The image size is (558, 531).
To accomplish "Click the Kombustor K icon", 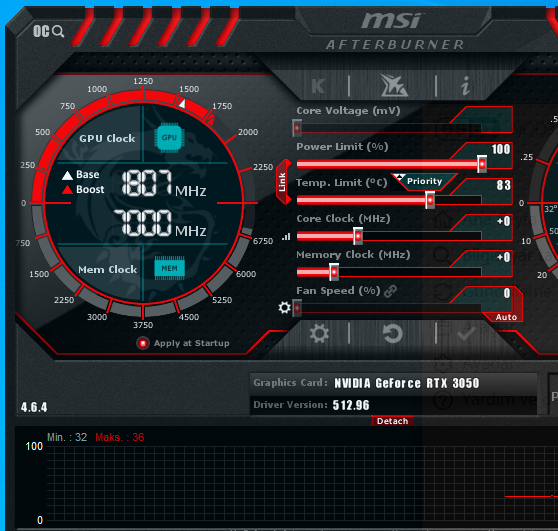I will point(318,86).
